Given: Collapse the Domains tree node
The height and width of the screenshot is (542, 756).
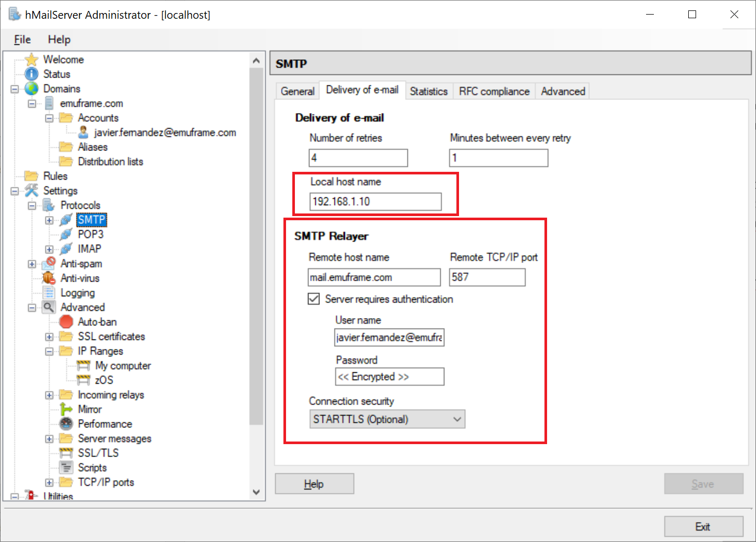Looking at the screenshot, I should click(x=15, y=89).
